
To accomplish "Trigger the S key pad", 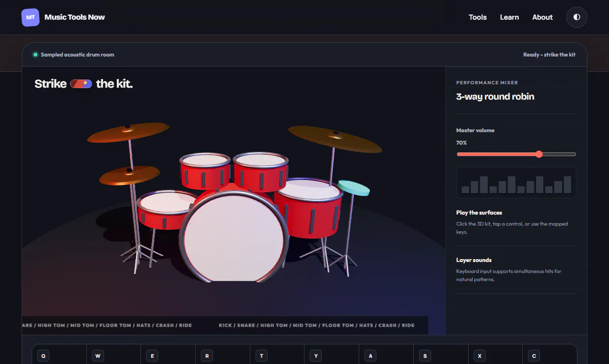I will click(441, 355).
